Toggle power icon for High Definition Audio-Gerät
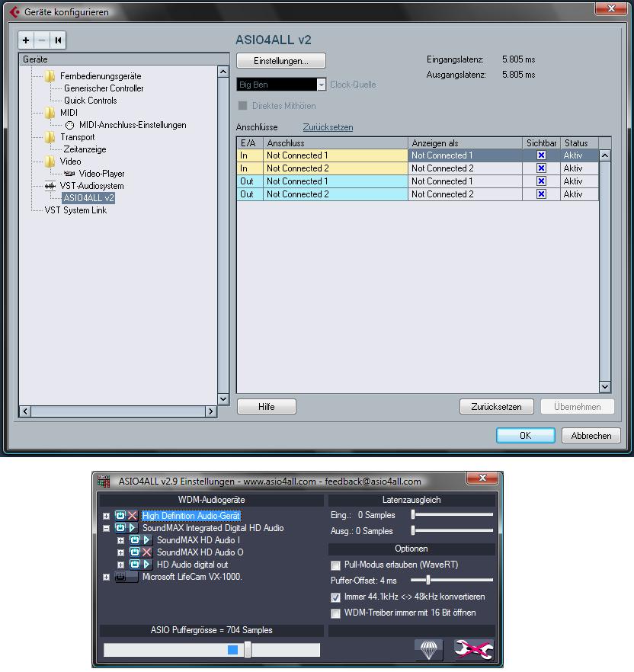Viewport: 634px width, 672px height. pyautogui.click(x=120, y=516)
